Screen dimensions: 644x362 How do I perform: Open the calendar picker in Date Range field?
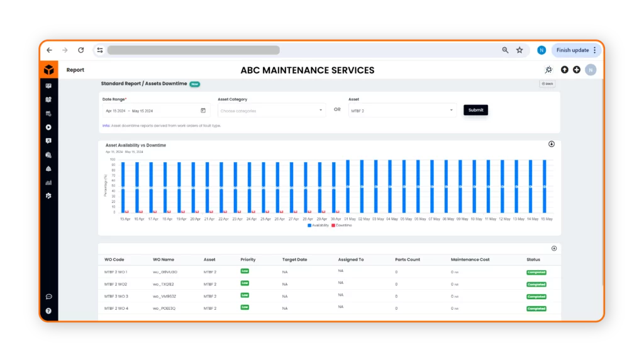click(203, 111)
